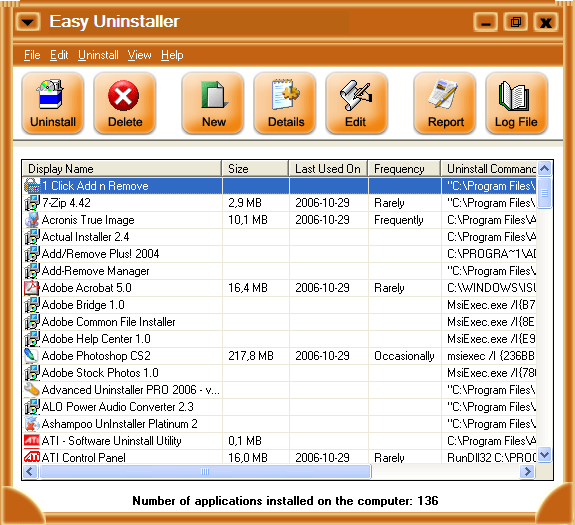The image size is (575, 525).
Task: Click the red Delete toolbar button
Action: point(125,103)
